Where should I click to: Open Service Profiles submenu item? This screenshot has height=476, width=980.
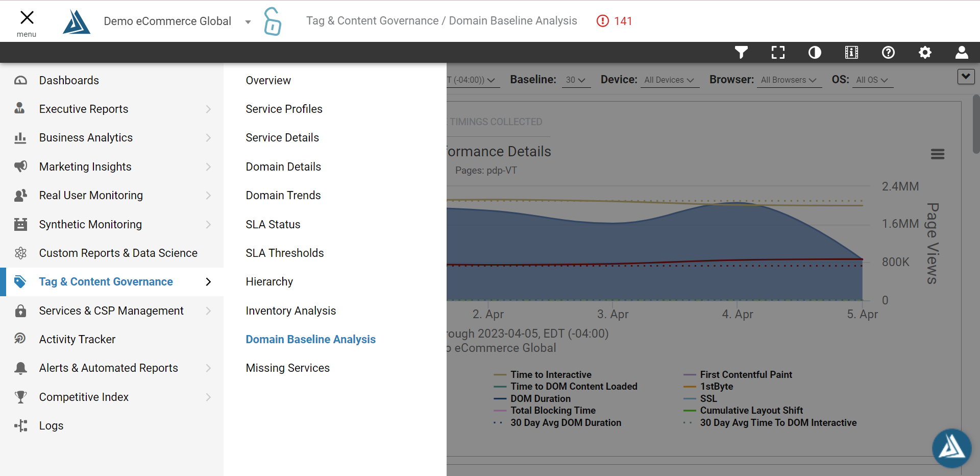click(284, 109)
